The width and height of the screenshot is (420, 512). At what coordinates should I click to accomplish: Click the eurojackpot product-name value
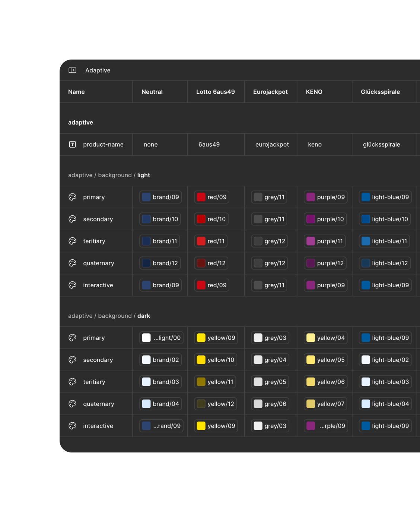[x=272, y=144]
